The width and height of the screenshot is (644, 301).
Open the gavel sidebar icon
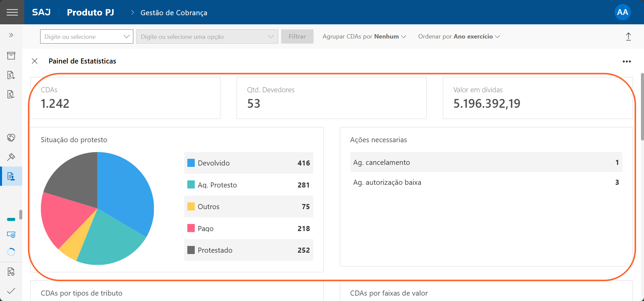[11, 157]
